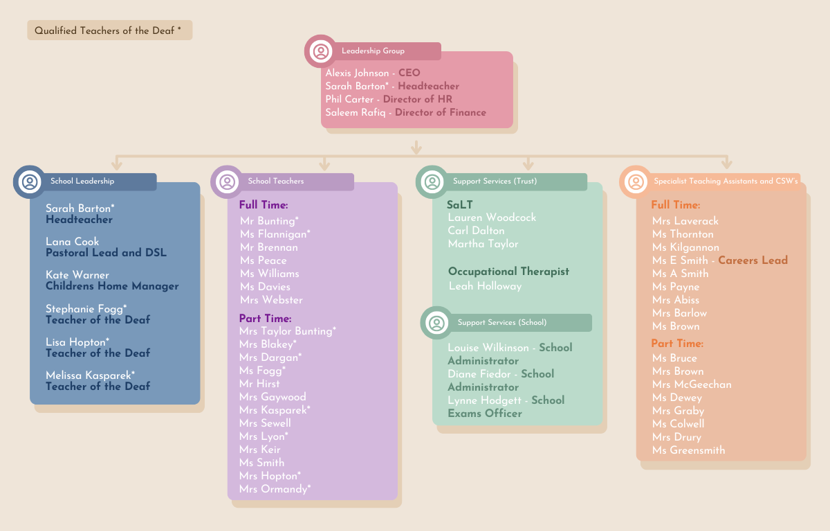830x531 pixels.
Task: Click the Occupational Therapist heading
Action: [x=508, y=271]
